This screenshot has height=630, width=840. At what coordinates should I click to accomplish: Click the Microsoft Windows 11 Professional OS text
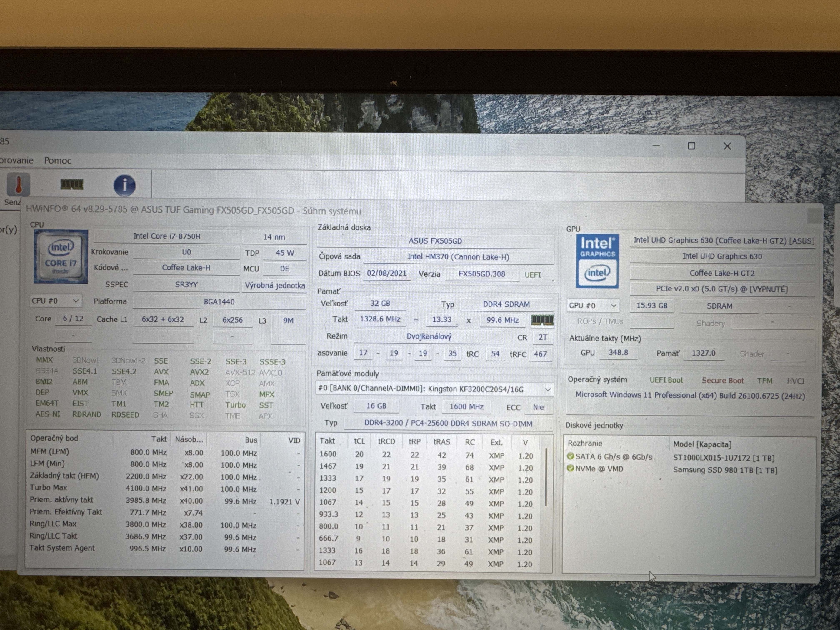point(690,395)
